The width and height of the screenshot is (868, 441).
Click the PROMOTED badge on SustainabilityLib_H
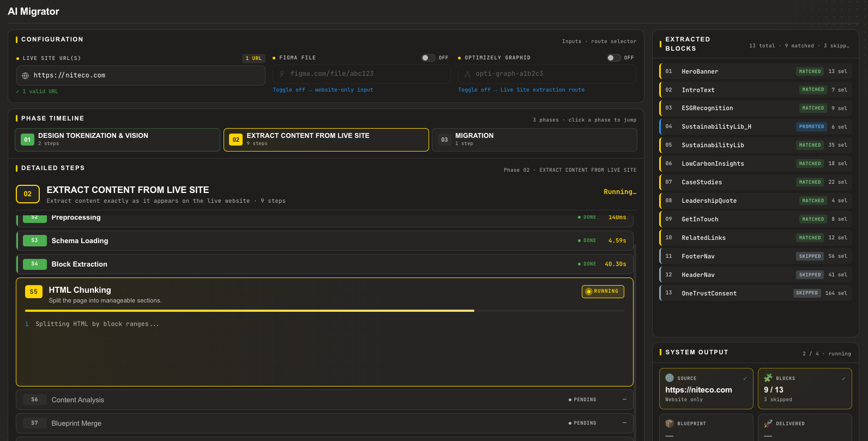(x=812, y=126)
